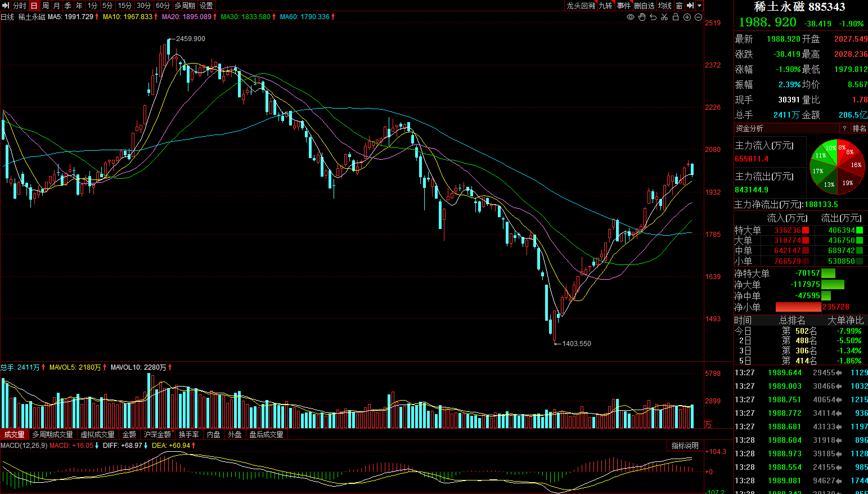Screen dimensions: 868x494
Task: Select 金额 amount indicator tab
Action: pyautogui.click(x=129, y=434)
